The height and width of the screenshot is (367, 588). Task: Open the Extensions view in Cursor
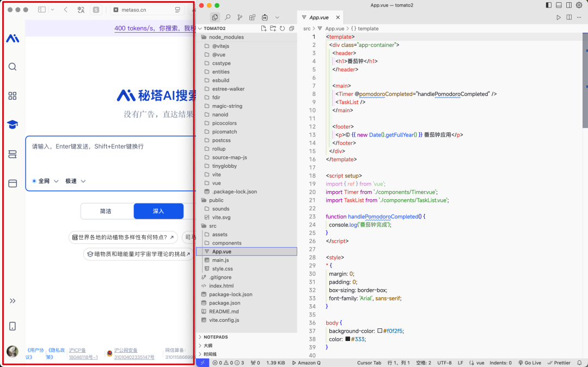click(x=253, y=17)
